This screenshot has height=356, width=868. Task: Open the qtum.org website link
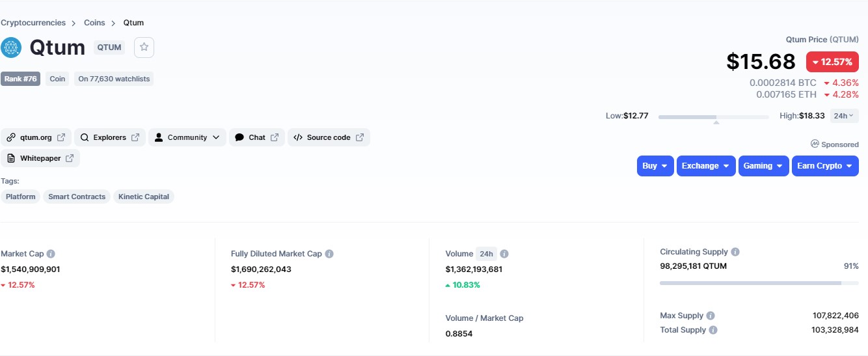(36, 137)
